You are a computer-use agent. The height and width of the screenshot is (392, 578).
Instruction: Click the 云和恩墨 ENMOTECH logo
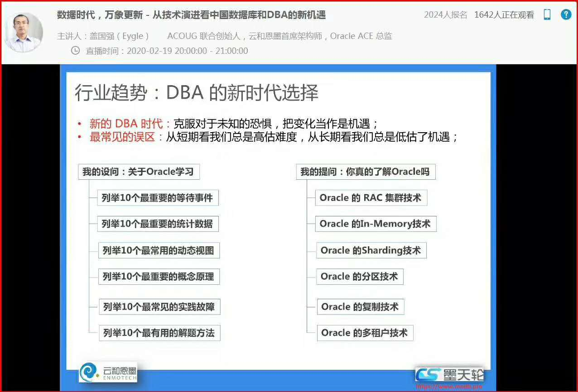108,372
